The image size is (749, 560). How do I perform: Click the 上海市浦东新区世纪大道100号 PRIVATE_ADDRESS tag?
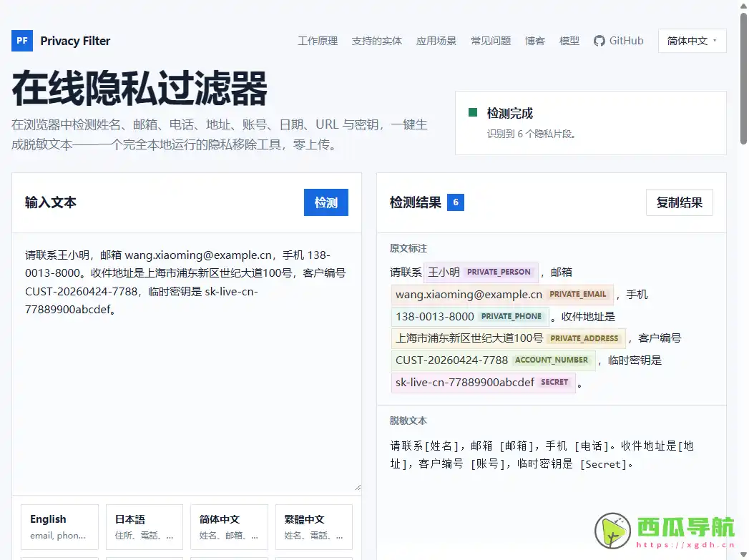[x=508, y=338]
